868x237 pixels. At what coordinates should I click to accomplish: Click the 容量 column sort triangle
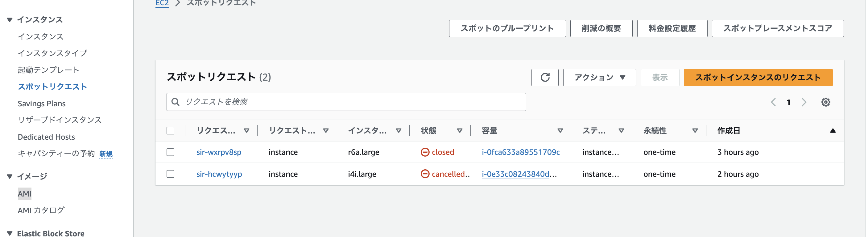coord(560,131)
